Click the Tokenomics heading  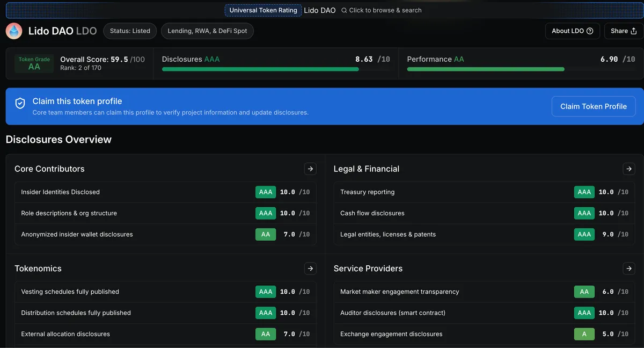[x=38, y=269]
